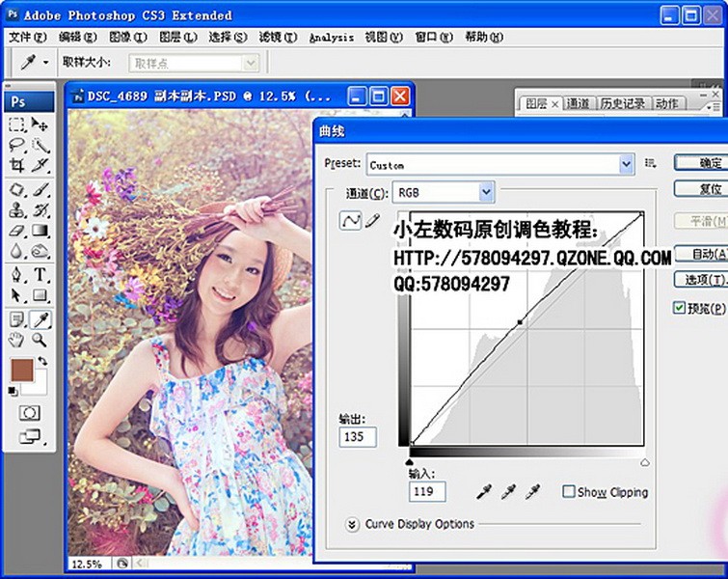Click the black input slider triangle
This screenshot has width=728, height=579.
(x=409, y=462)
